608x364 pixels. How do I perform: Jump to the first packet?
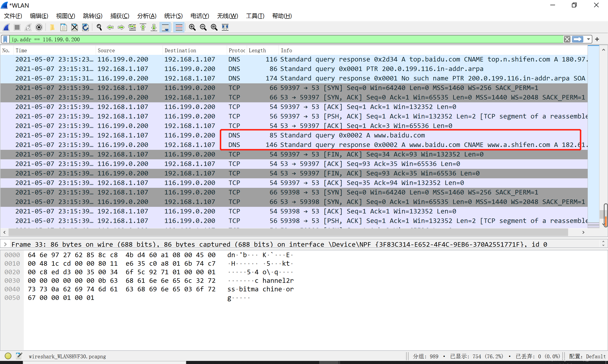143,27
